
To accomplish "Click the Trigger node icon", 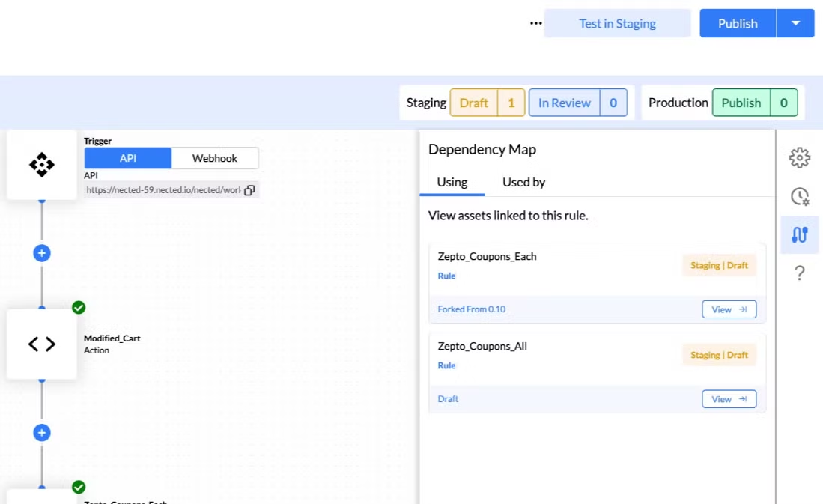I will (42, 165).
